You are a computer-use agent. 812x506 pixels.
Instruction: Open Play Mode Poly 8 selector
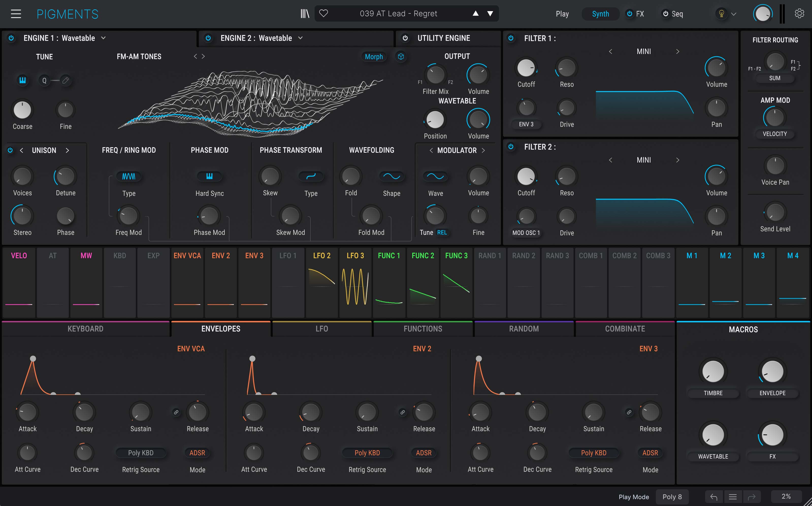click(x=672, y=497)
